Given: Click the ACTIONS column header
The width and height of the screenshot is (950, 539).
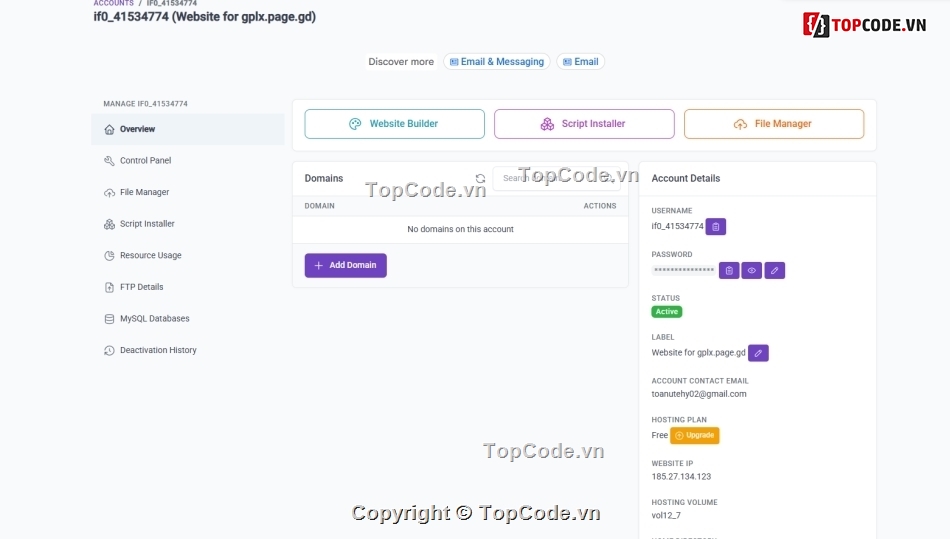Looking at the screenshot, I should [x=600, y=206].
